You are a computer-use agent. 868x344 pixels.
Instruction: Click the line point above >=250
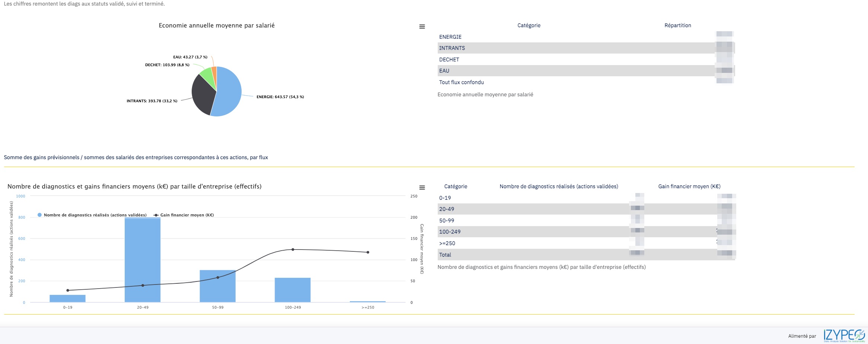(x=368, y=252)
